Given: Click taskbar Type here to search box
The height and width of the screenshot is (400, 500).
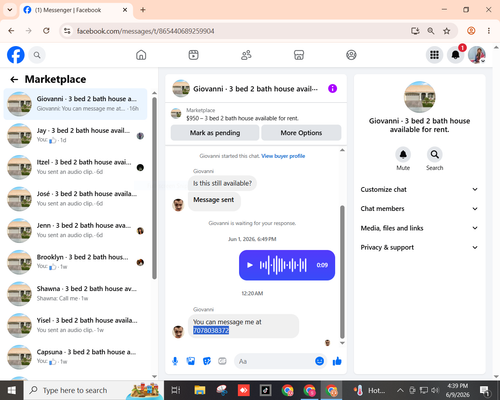Looking at the screenshot, I should 93,390.
